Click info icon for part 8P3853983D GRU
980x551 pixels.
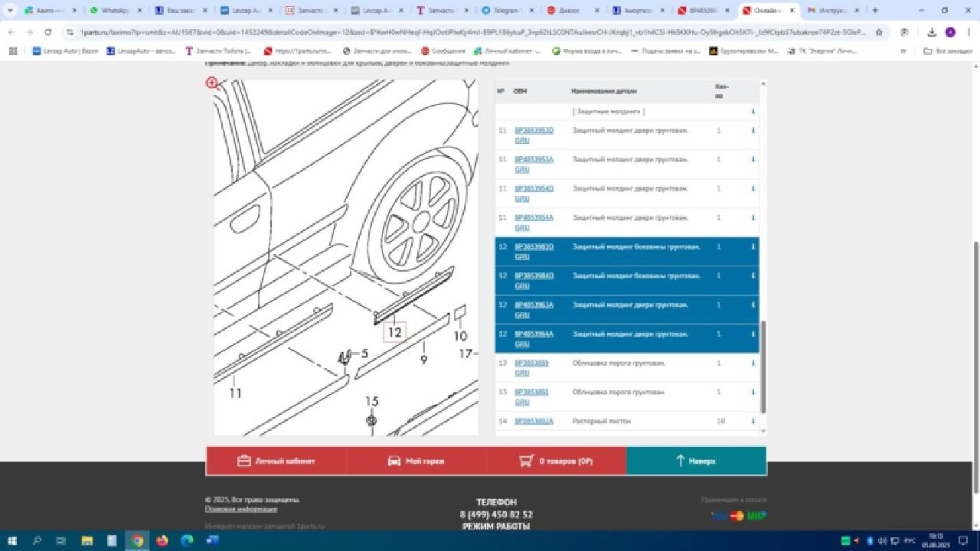pos(753,247)
